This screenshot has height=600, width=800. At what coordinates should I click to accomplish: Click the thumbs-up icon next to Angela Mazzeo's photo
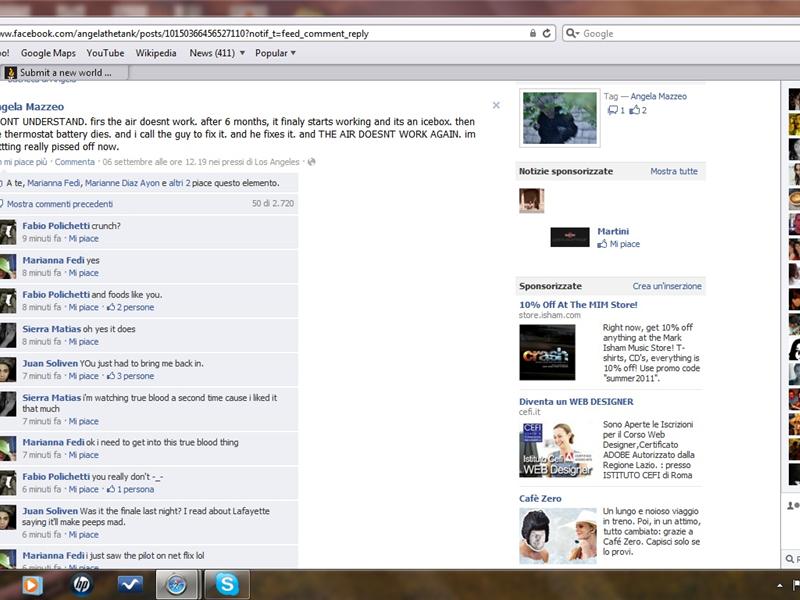pyautogui.click(x=636, y=110)
